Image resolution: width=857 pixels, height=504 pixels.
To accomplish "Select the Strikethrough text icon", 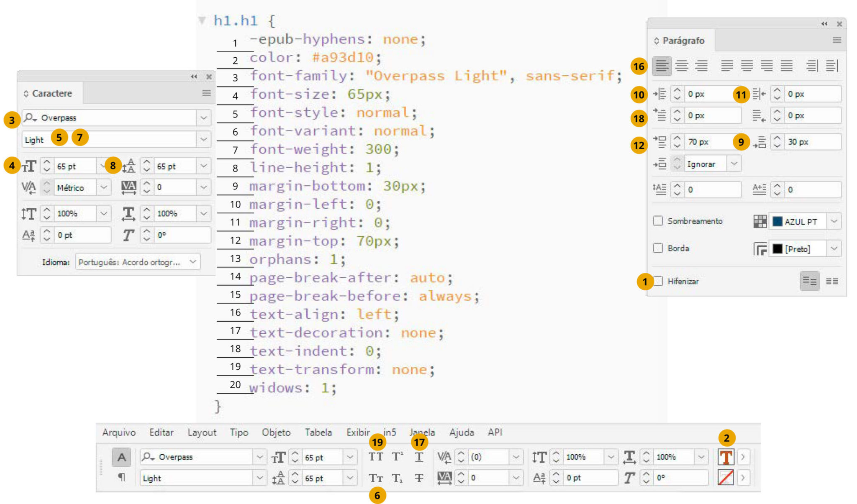I will 419,478.
